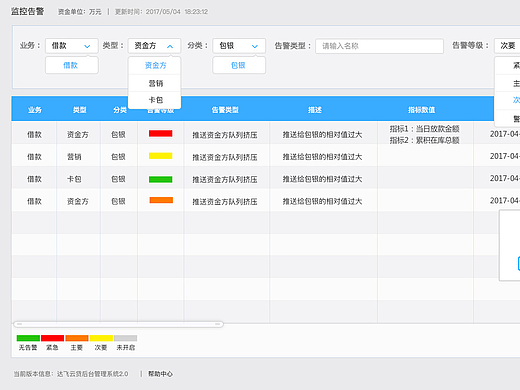
Task: Click the 更新时间 2017/05/04 timestamp
Action: 161,12
